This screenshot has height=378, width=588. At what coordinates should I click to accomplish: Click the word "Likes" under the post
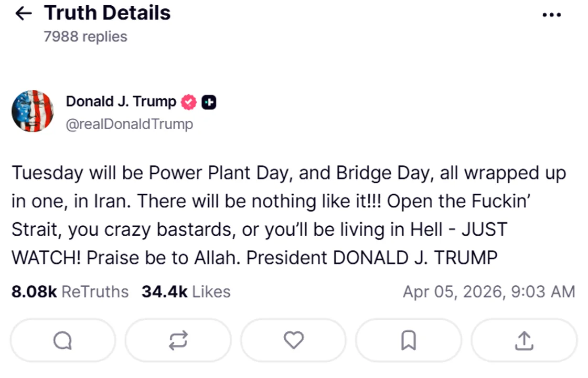click(x=211, y=292)
